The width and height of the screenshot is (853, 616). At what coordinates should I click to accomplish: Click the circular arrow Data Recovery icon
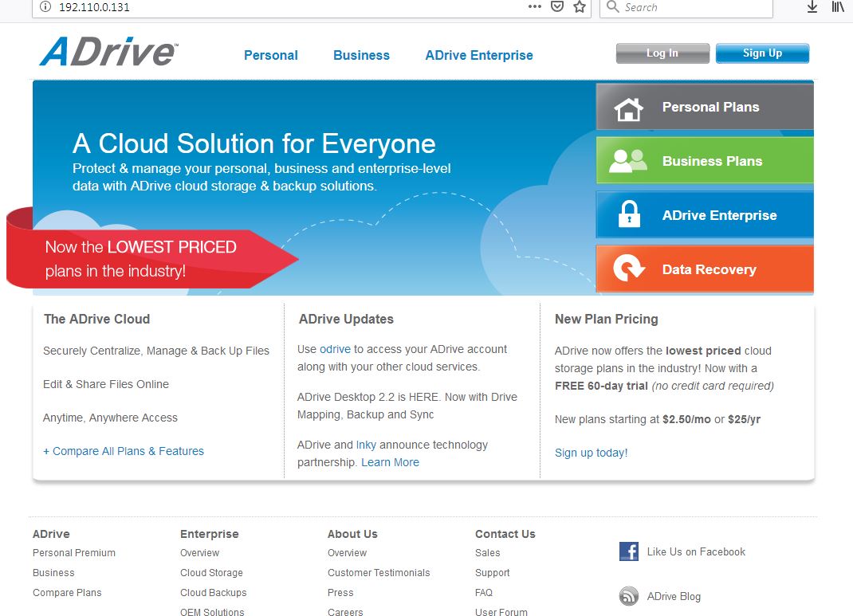click(628, 268)
